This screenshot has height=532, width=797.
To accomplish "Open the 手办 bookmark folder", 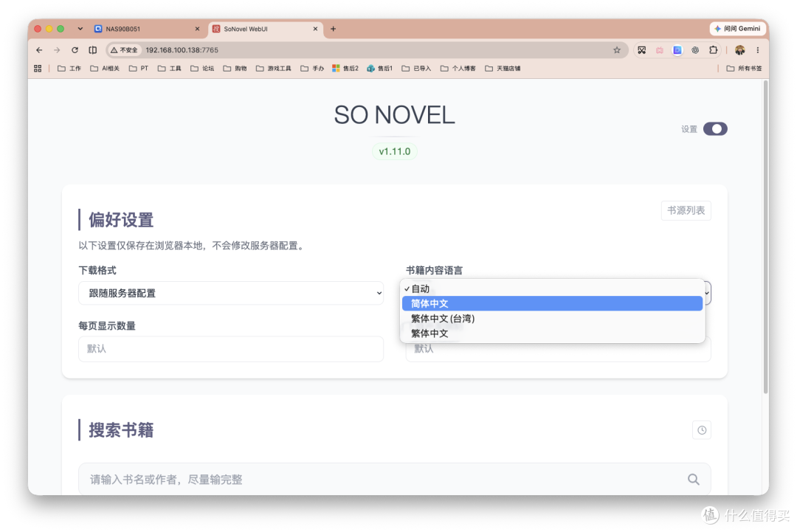I will 312,68.
